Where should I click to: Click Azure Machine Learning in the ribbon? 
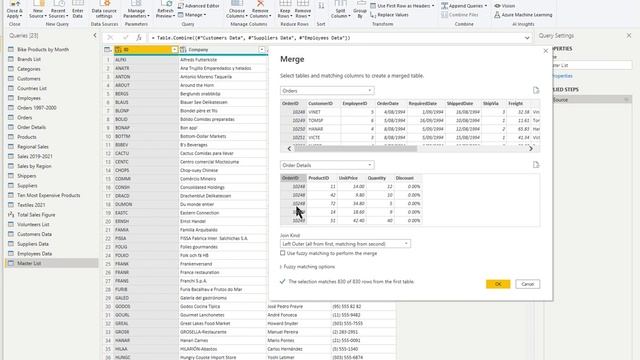[523, 15]
